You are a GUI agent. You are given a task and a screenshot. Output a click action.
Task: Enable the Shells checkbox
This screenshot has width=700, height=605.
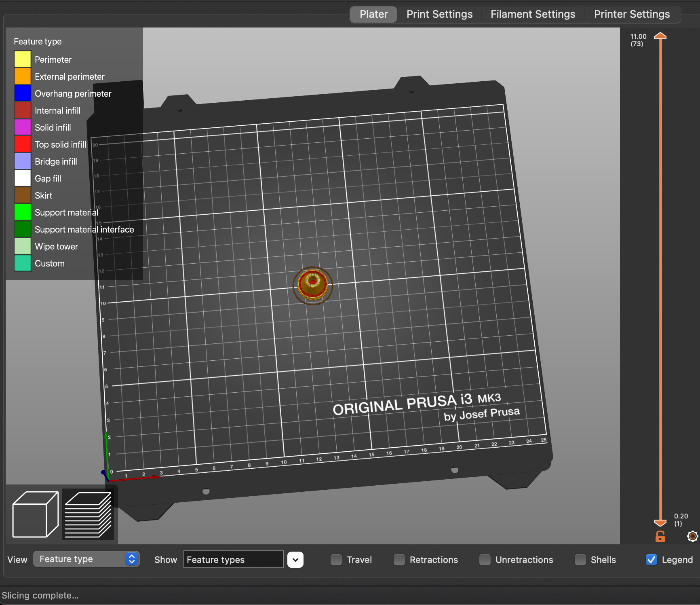(580, 560)
